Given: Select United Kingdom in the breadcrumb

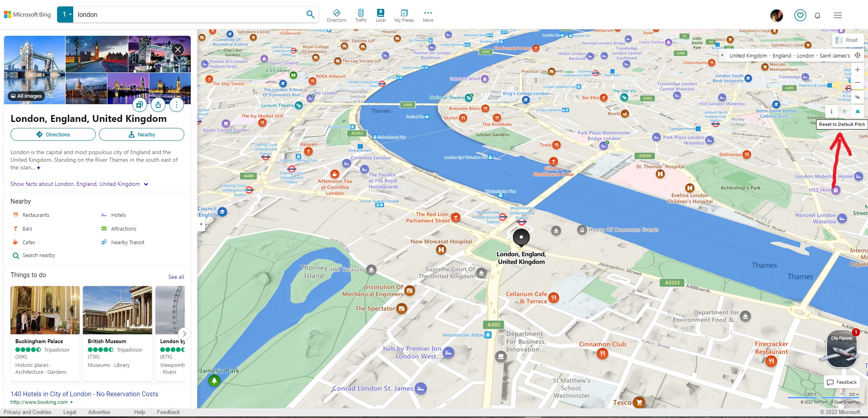Looking at the screenshot, I should [748, 56].
